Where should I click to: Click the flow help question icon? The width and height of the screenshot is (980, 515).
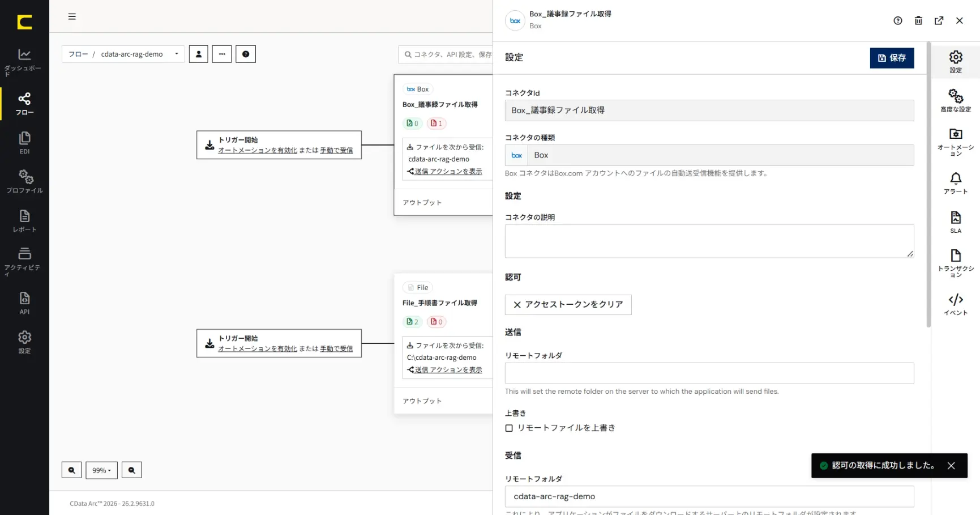coord(246,54)
